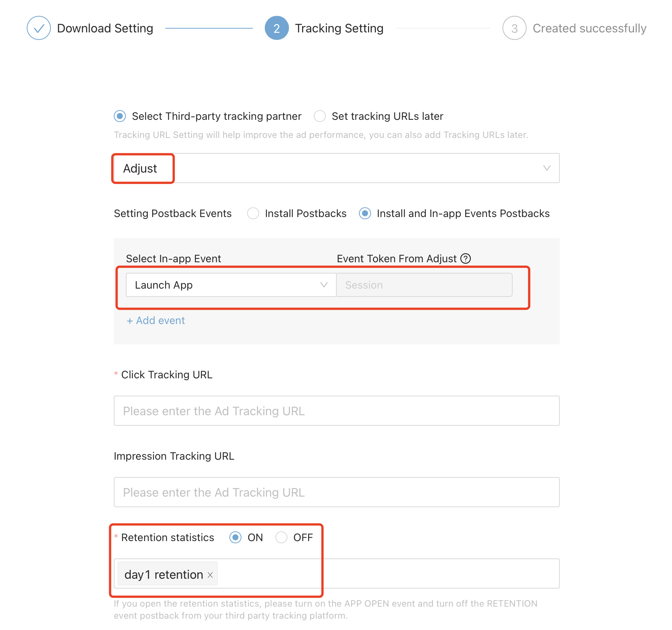Open the Adjust partner selection box
This screenshot has width=672, height=630.
(x=336, y=168)
